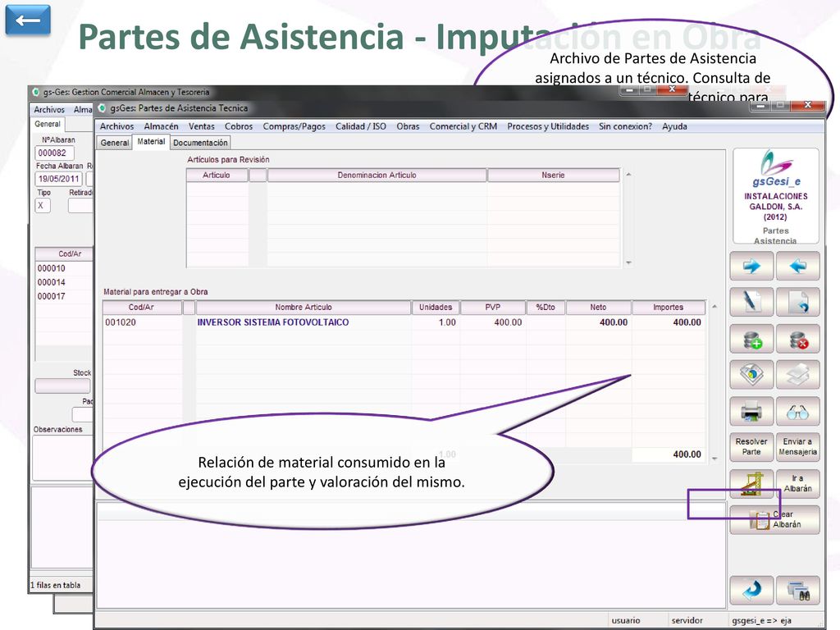Click Fecha Albaran field 19/05/2011

pyautogui.click(x=59, y=179)
